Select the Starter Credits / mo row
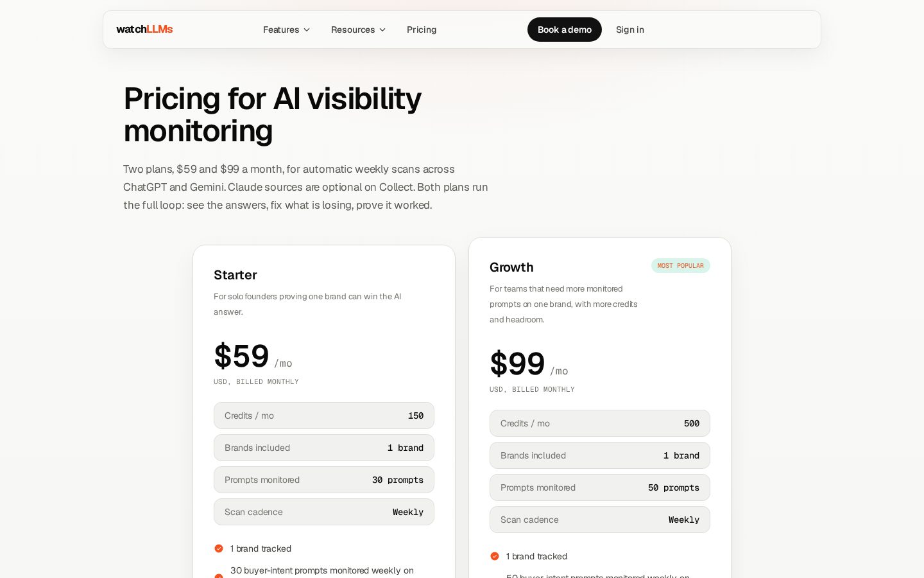The image size is (924, 578). pyautogui.click(x=324, y=416)
